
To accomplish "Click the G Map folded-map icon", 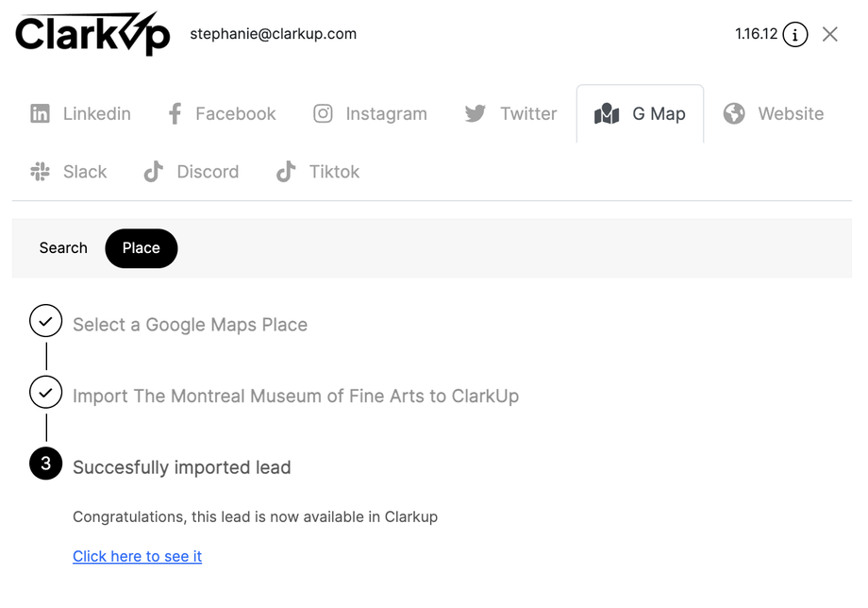I will [607, 114].
